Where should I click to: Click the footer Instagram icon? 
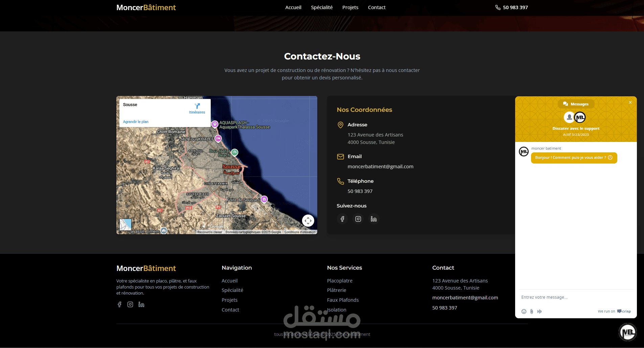[x=130, y=304]
